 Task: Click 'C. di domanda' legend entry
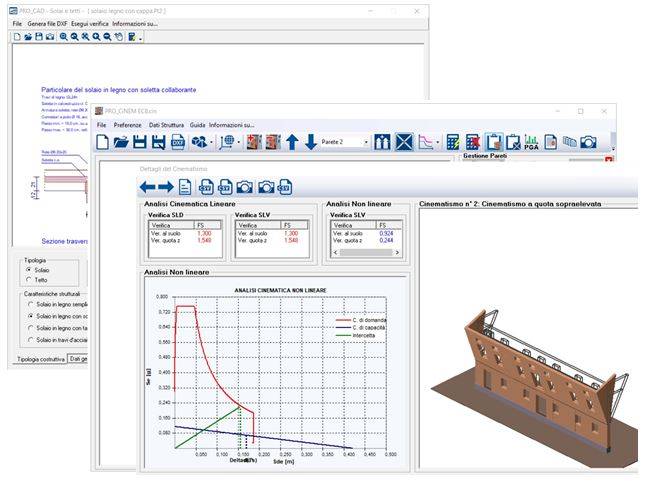coord(361,320)
